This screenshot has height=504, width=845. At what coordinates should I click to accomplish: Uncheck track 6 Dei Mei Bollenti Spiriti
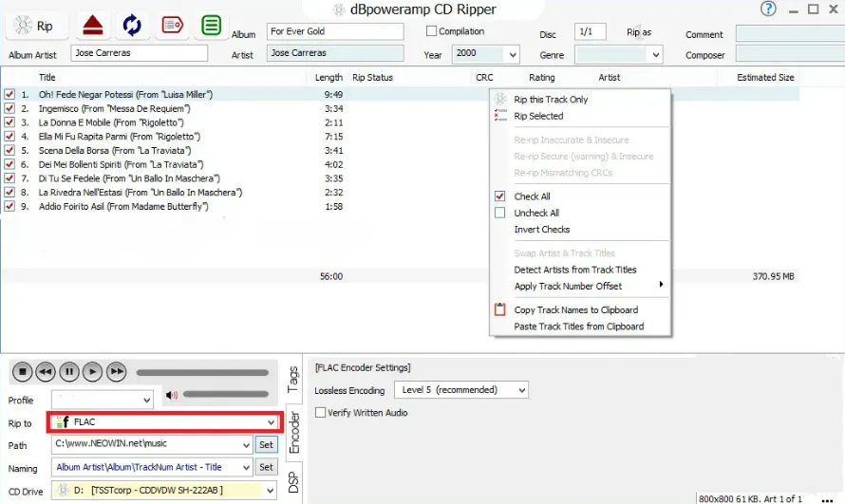tap(9, 164)
